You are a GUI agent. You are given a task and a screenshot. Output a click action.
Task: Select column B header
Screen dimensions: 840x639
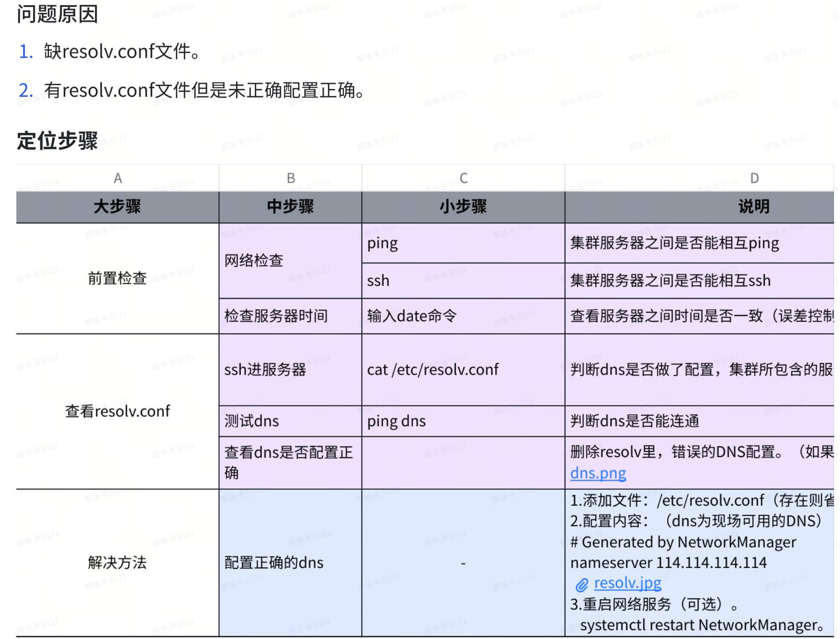point(291,178)
